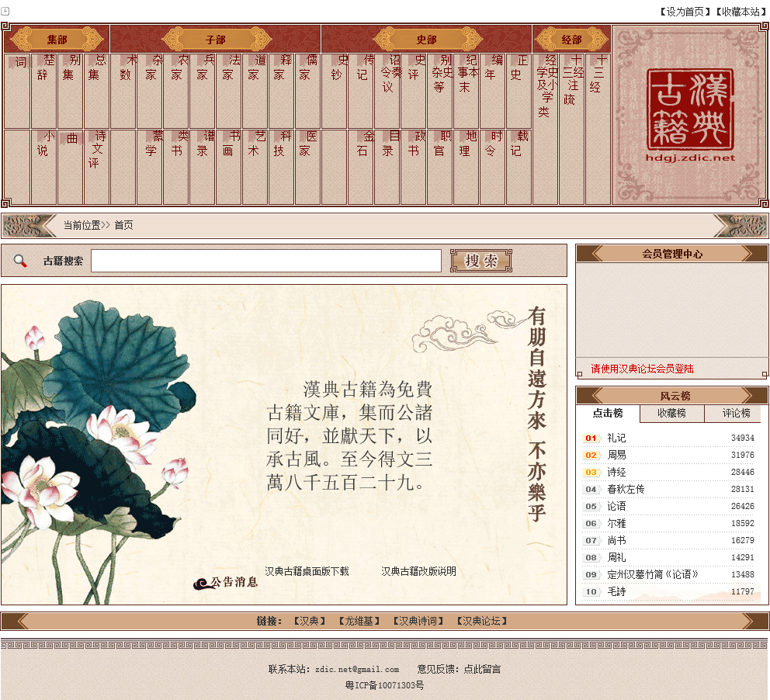Open 礼记 in ranking list
Screen dimensions: 770x700
616,438
